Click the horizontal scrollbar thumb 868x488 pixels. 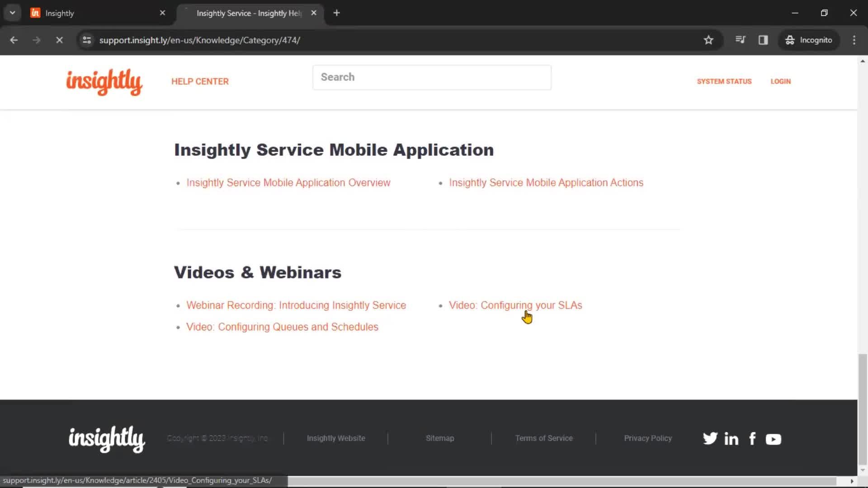[x=562, y=481]
